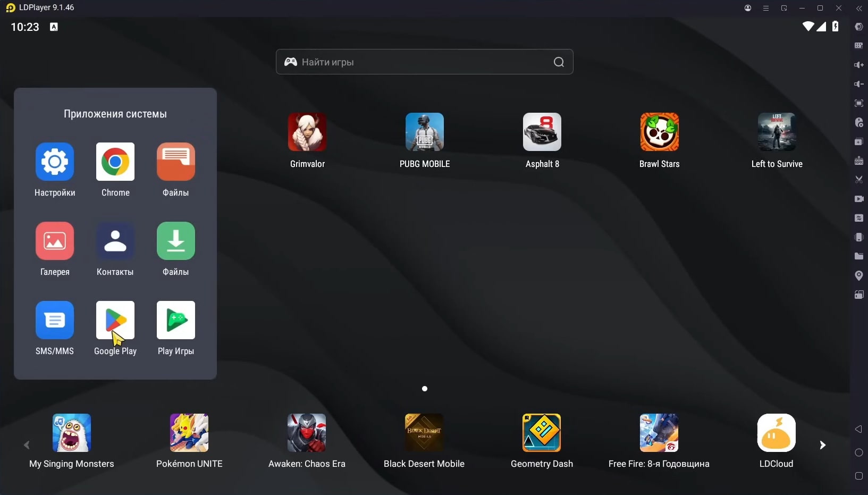Open shared folder from the sidebar
This screenshot has width=868, height=495.
click(858, 256)
